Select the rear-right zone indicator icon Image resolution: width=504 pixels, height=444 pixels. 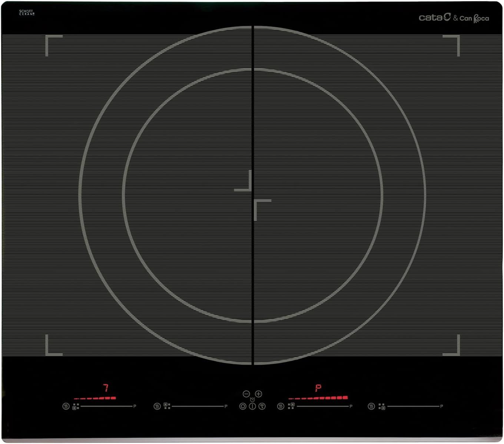(291, 406)
